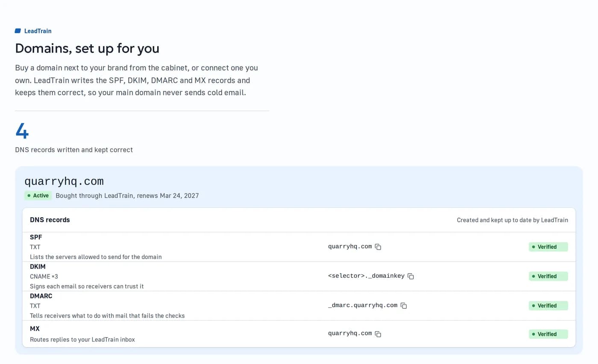The width and height of the screenshot is (598, 364).
Task: Copy the DKIM selector host name
Action: (x=410, y=276)
